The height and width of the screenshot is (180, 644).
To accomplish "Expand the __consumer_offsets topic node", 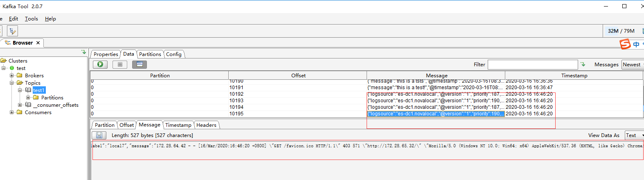I will coord(20,105).
